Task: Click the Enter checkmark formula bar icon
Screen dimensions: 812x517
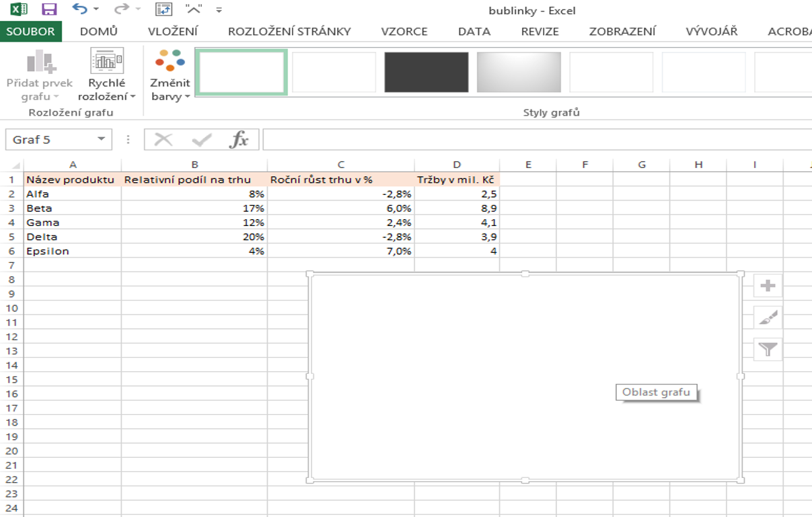Action: pos(201,140)
